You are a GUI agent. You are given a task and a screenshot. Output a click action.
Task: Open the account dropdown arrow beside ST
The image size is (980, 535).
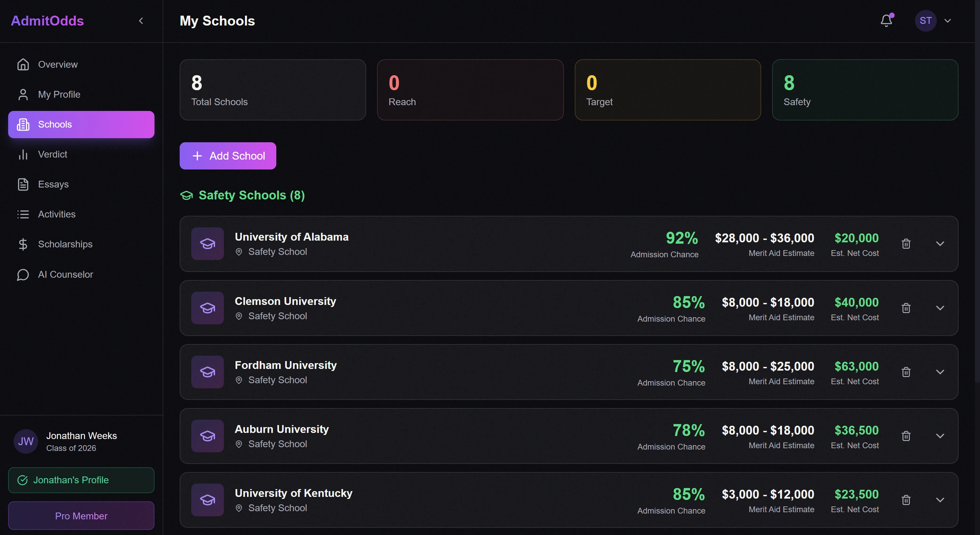(x=948, y=21)
